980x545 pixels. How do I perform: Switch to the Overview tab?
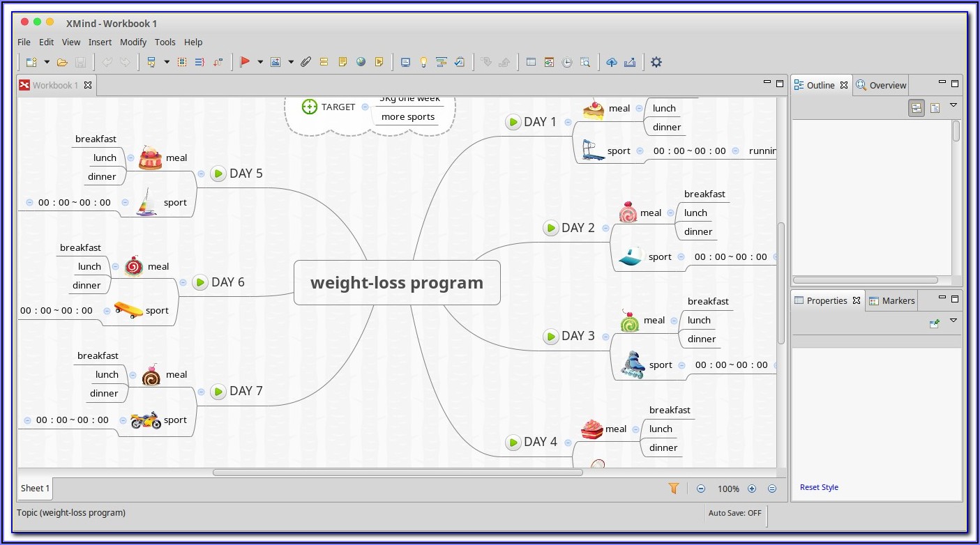coord(882,85)
